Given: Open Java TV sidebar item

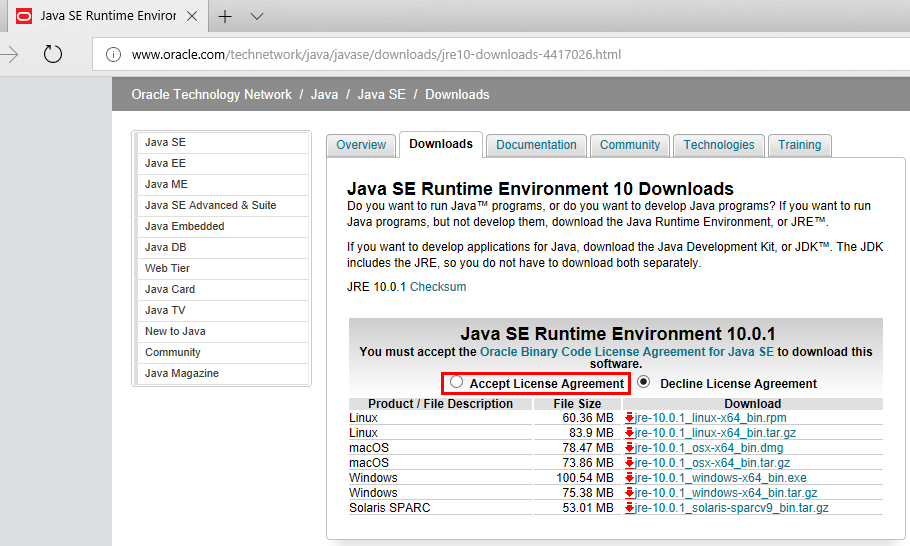Looking at the screenshot, I should coord(222,310).
